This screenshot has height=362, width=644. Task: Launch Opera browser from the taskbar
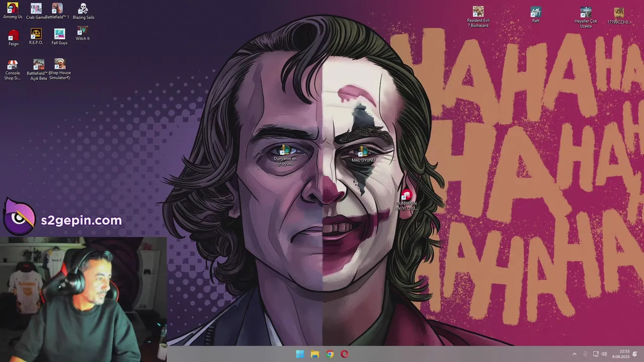pyautogui.click(x=345, y=354)
